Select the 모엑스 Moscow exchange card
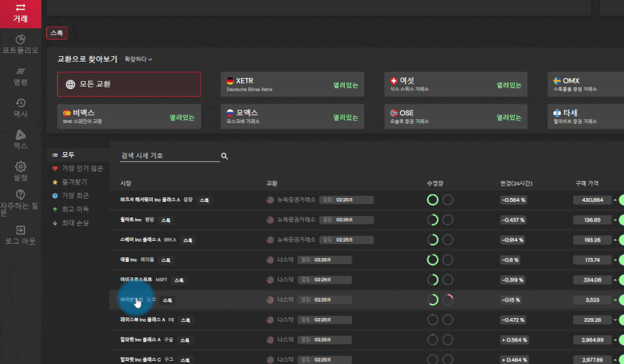The height and width of the screenshot is (364, 624). tap(292, 117)
